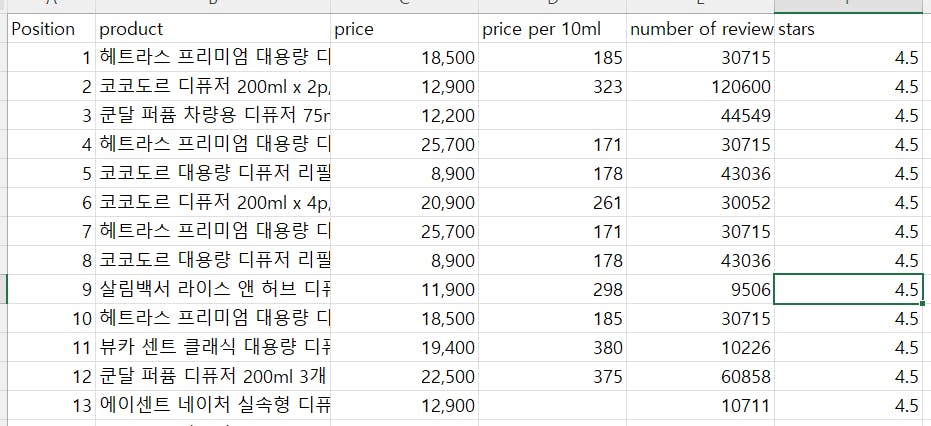The image size is (931, 426).
Task: Select the price per 10ml value 323
Action: (x=552, y=87)
